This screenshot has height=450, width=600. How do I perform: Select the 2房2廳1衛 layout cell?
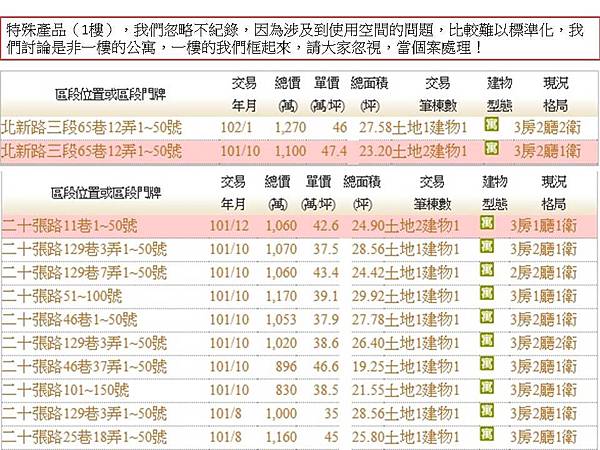[543, 273]
